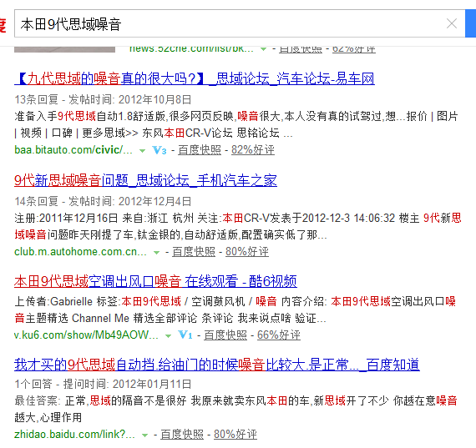Clear the search box with the X icon
476x448 pixels.
pyautogui.click(x=452, y=23)
